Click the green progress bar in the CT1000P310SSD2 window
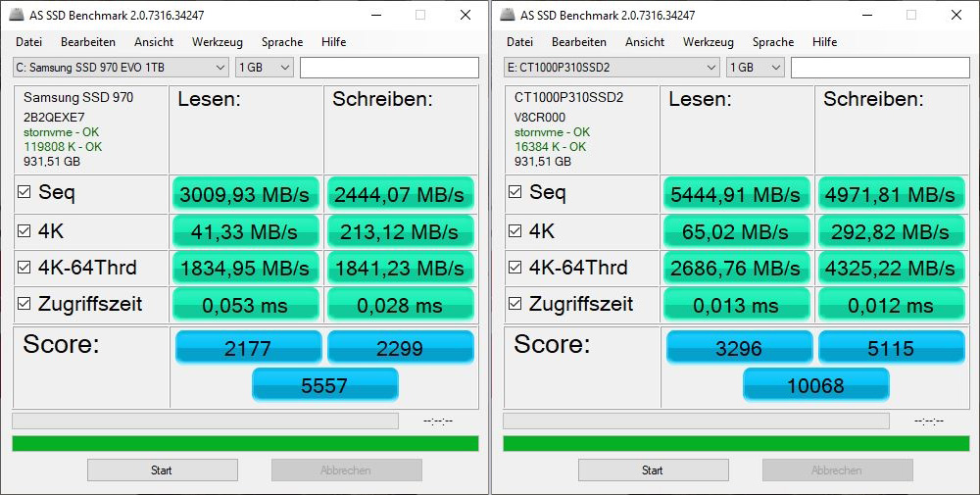The width and height of the screenshot is (980, 495). 736,444
